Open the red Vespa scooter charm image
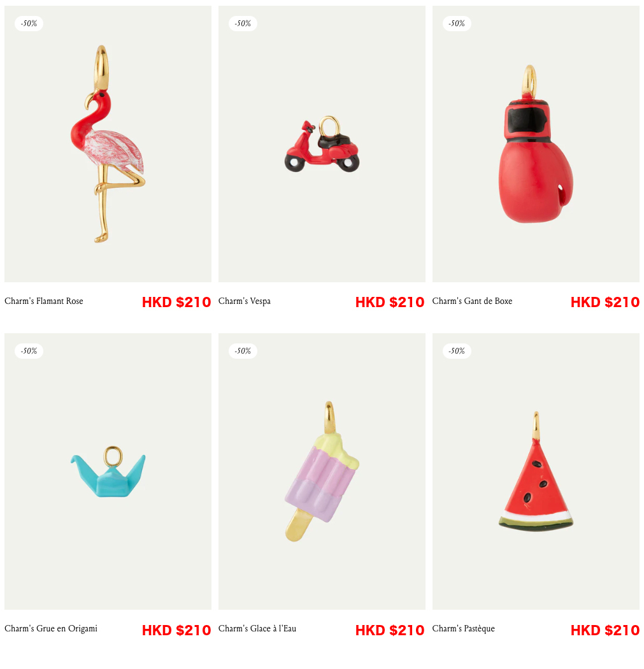 coord(322,144)
